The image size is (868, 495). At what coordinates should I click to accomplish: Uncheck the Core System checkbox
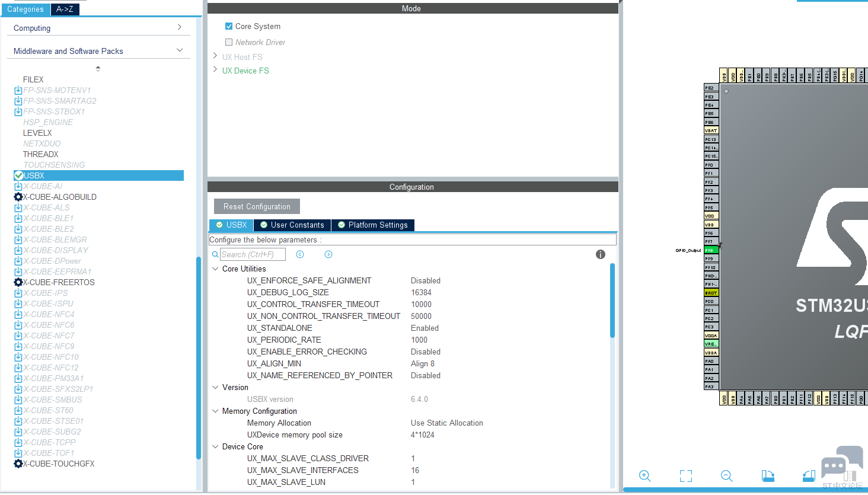point(229,26)
